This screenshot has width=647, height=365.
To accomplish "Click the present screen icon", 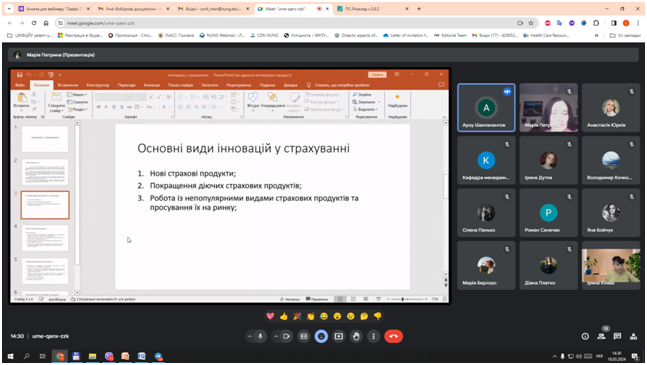I will click(339, 336).
